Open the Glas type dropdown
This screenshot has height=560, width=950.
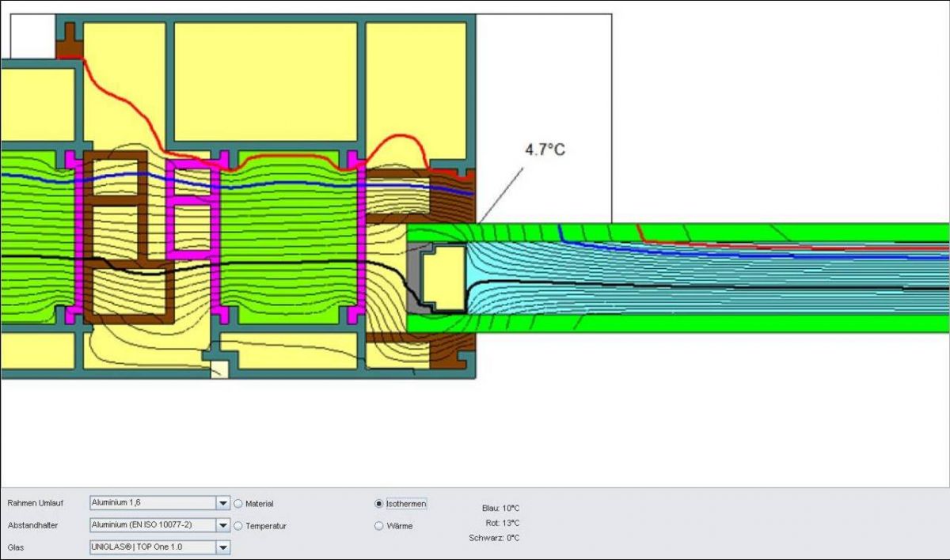tap(222, 547)
